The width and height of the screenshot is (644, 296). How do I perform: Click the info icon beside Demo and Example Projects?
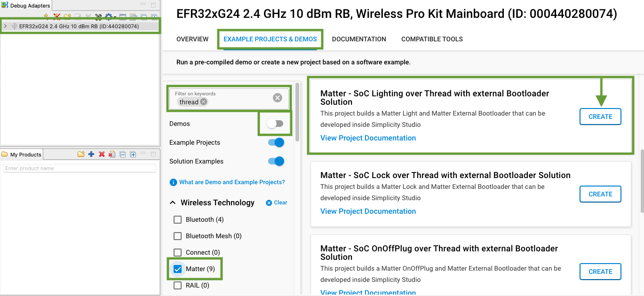click(173, 182)
